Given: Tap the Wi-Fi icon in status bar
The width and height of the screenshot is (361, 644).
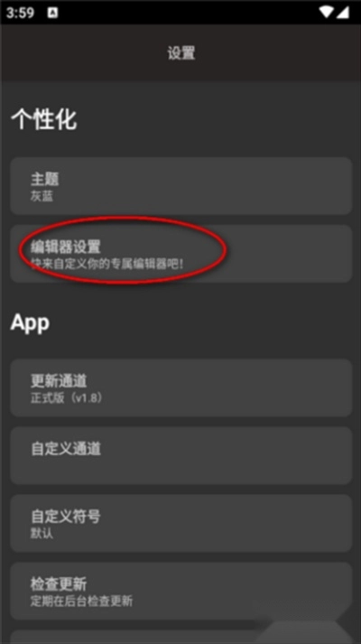Looking at the screenshot, I should 326,13.
